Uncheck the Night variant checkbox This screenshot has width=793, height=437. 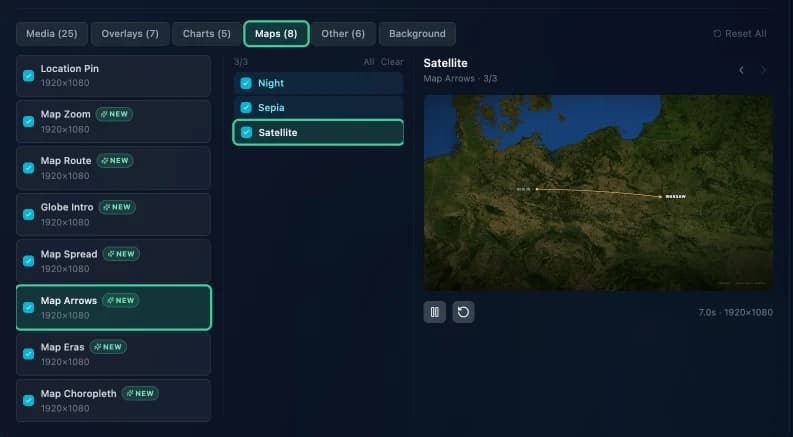click(246, 83)
